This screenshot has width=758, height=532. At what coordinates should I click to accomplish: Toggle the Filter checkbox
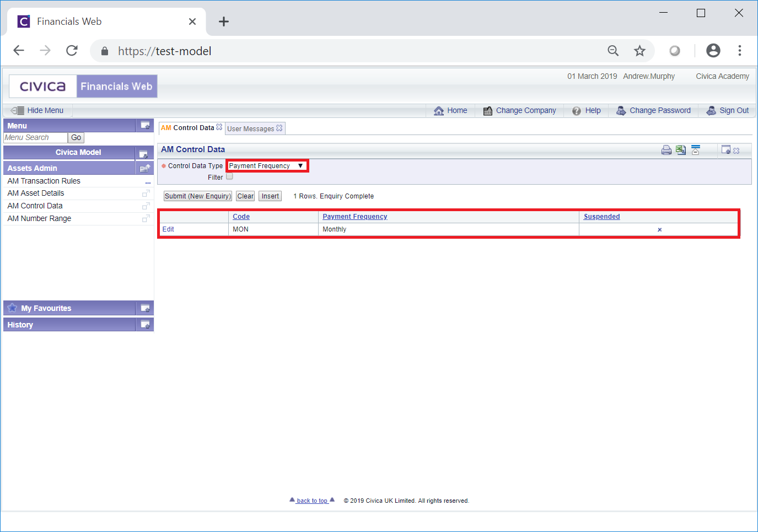(229, 176)
